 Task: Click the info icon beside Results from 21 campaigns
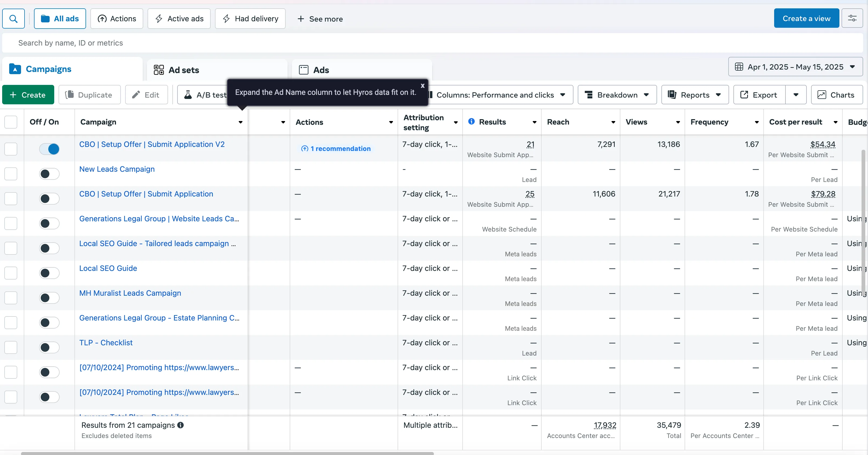point(181,425)
